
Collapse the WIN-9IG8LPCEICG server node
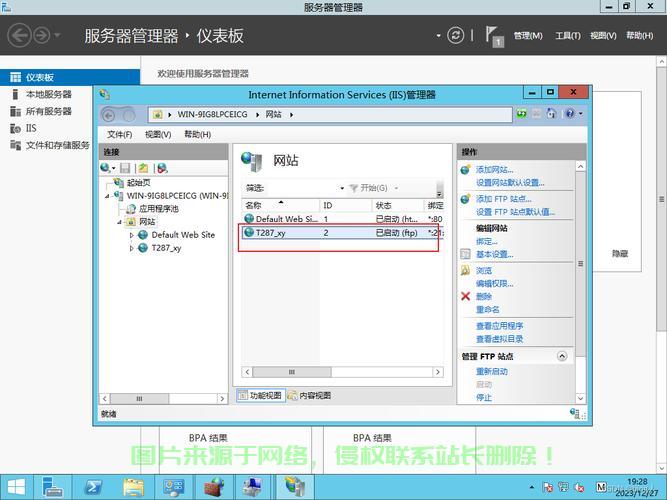(x=108, y=196)
